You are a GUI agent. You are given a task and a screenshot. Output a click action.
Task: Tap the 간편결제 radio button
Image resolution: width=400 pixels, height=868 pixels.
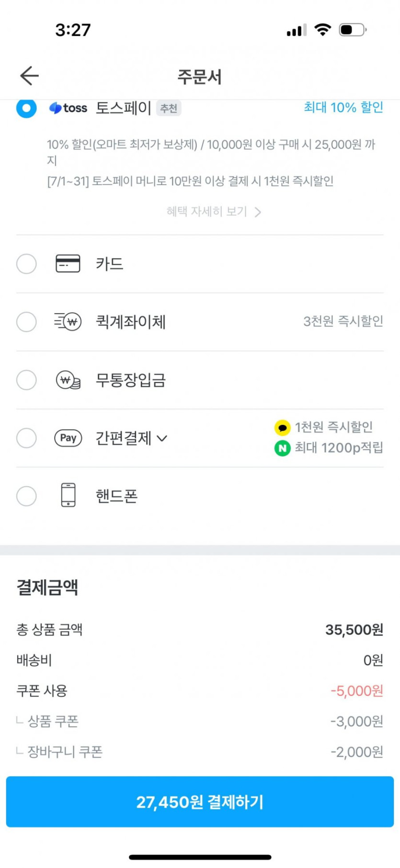point(26,438)
